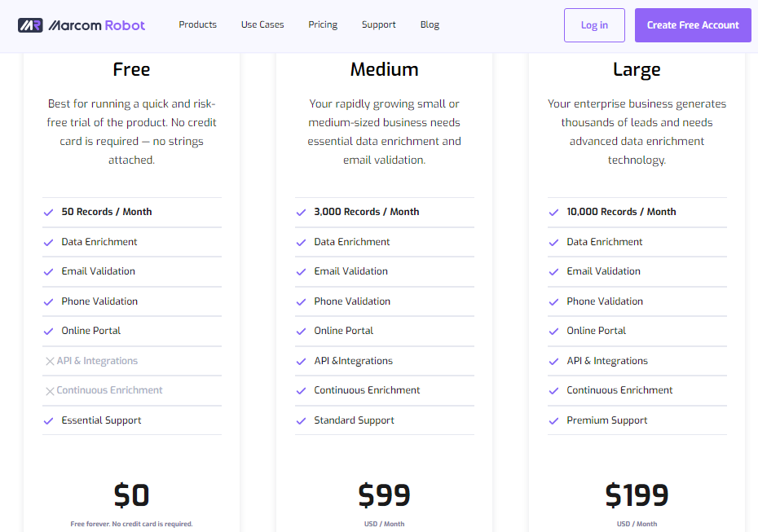Open the Support nav item

pos(378,24)
